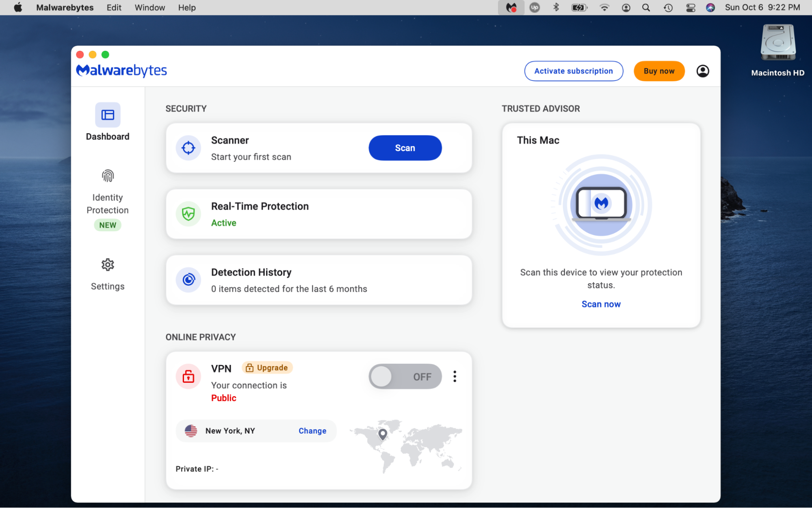
Task: Click the Scanner crosshair icon
Action: point(188,148)
